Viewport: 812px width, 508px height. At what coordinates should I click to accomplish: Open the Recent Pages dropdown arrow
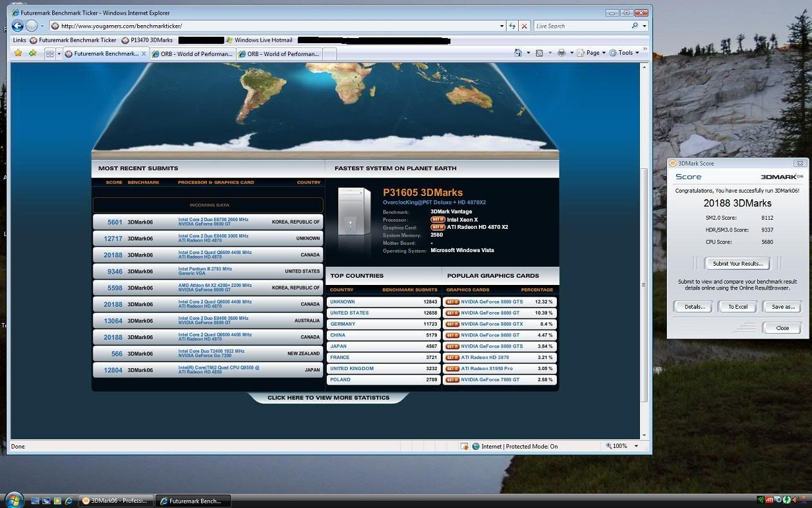coord(42,26)
